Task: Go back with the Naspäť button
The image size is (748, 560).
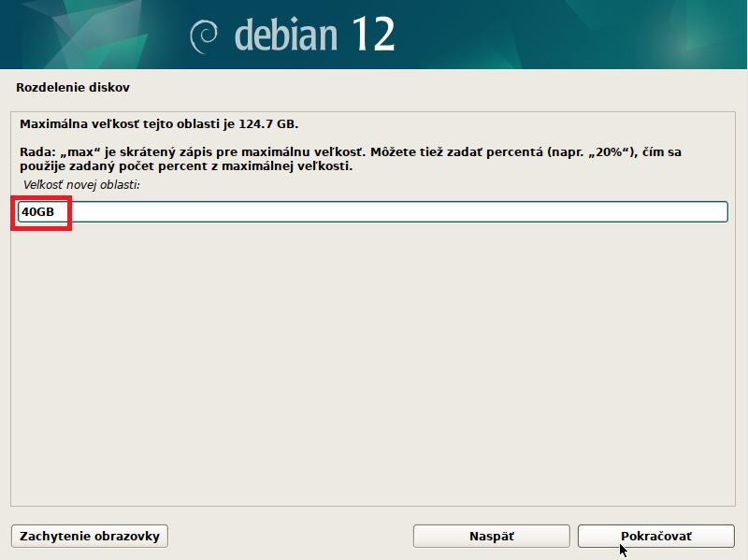Action: click(491, 536)
